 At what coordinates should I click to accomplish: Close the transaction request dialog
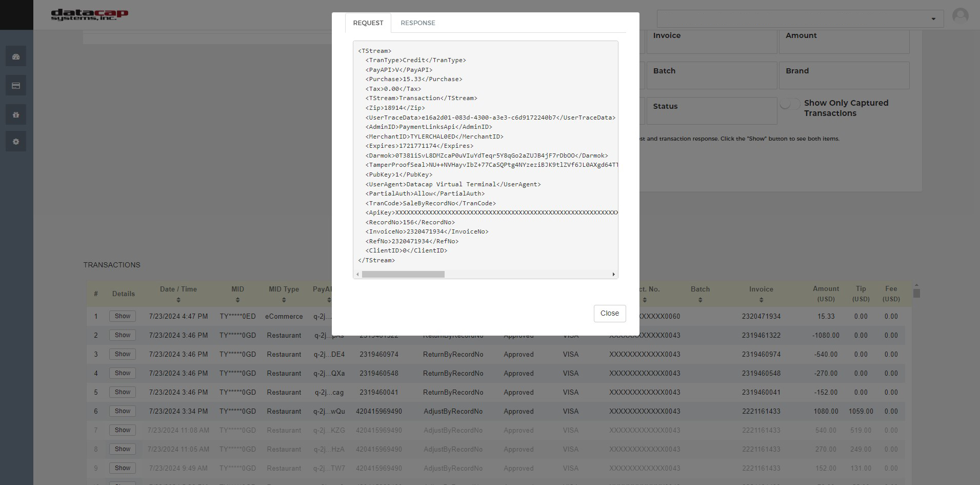[x=609, y=313]
